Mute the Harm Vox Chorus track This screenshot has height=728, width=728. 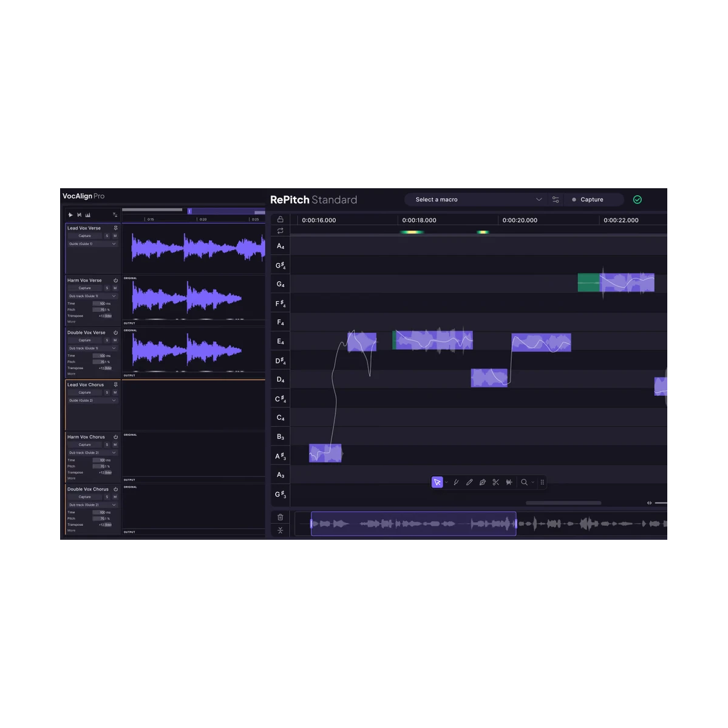click(115, 445)
